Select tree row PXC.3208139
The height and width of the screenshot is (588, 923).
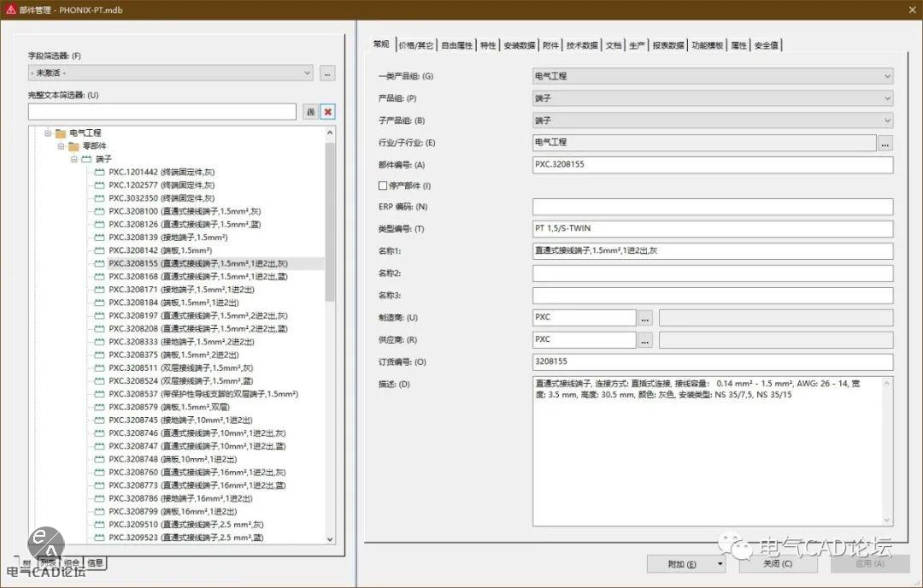pyautogui.click(x=168, y=238)
